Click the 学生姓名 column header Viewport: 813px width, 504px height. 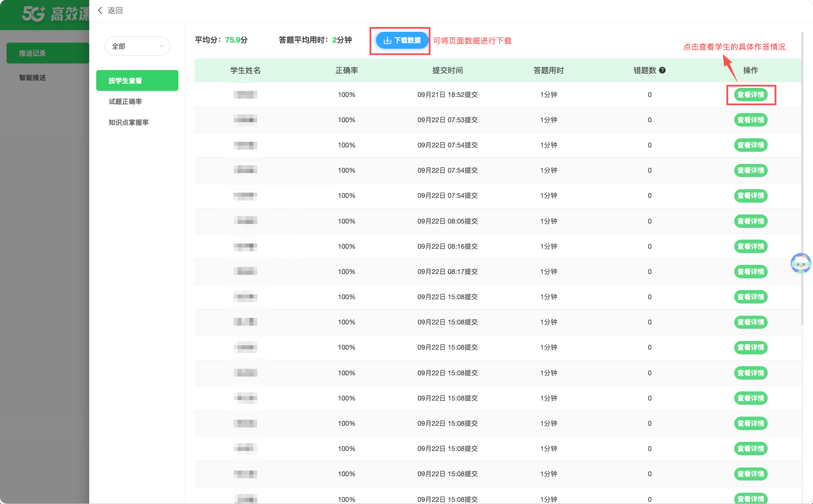pos(245,70)
